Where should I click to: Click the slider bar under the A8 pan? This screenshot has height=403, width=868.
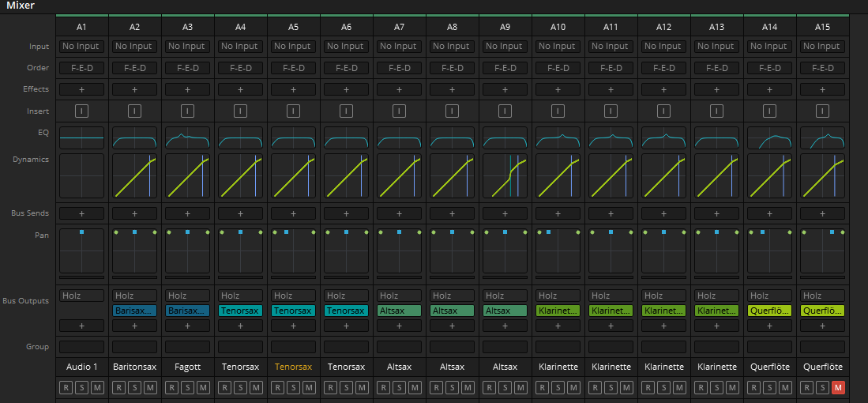[453, 277]
